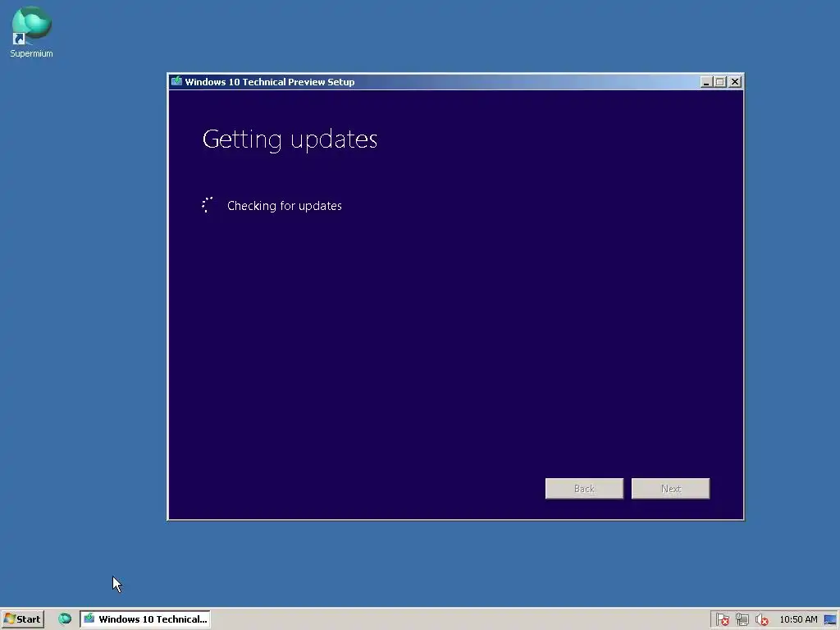Viewport: 840px width, 630px height.
Task: Maximize the setup window
Action: pyautogui.click(x=720, y=81)
